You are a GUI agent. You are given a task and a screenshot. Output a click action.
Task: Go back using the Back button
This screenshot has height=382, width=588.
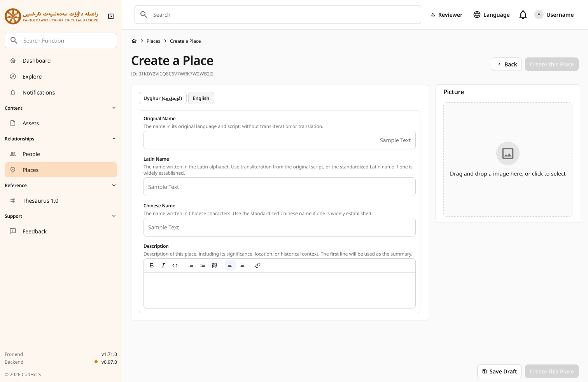[x=507, y=64]
